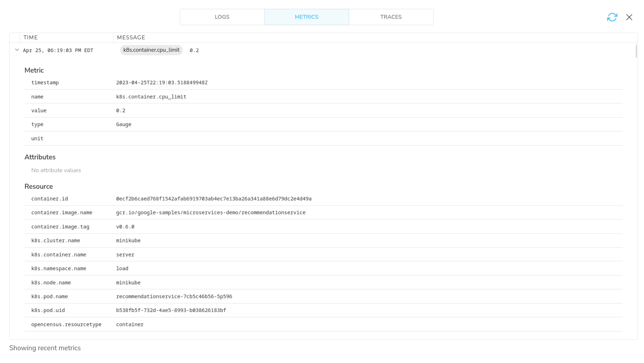Click the k8s.pod.name field label
The image size is (644, 363).
[x=50, y=297]
